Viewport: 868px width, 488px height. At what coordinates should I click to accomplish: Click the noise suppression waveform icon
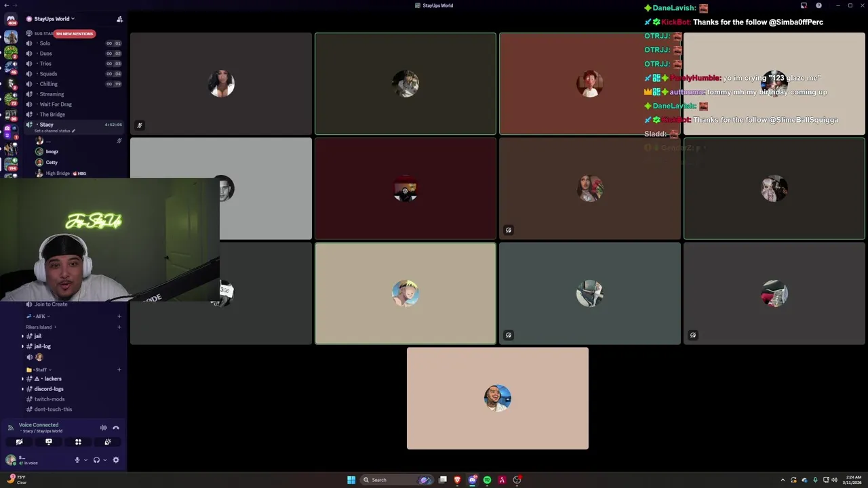[104, 428]
